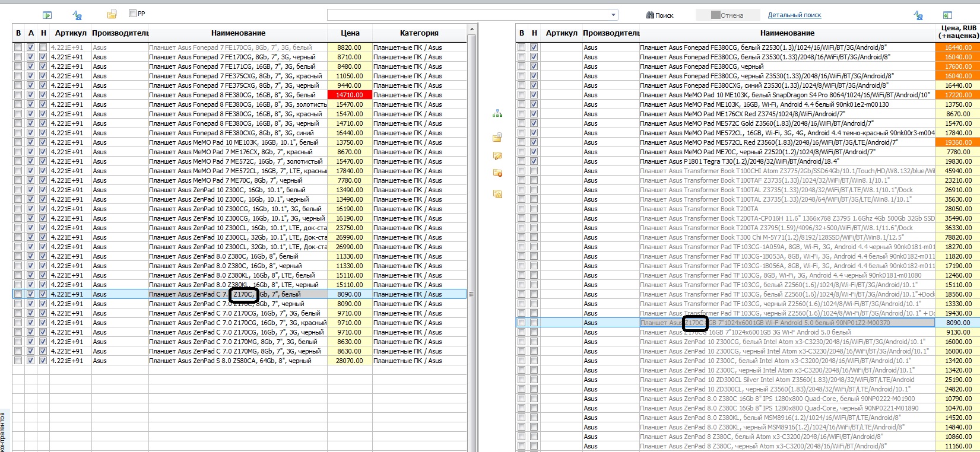The height and width of the screenshot is (452, 980).
Task: Click left Категория column header
Action: (x=419, y=33)
